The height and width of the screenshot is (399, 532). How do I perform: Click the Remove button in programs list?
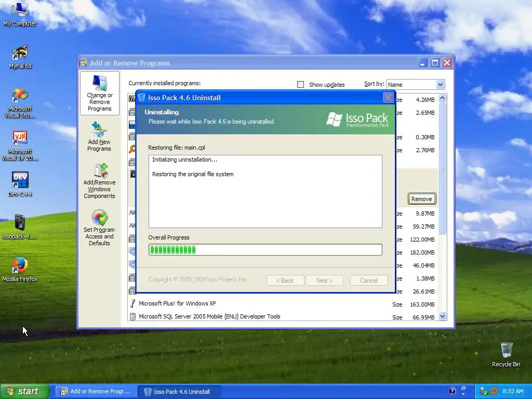click(x=422, y=199)
